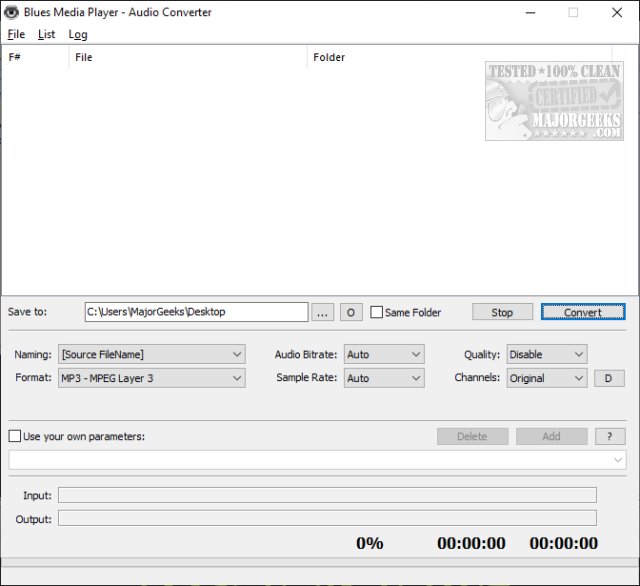
Task: Expand the Naming dropdown
Action: coord(151,354)
